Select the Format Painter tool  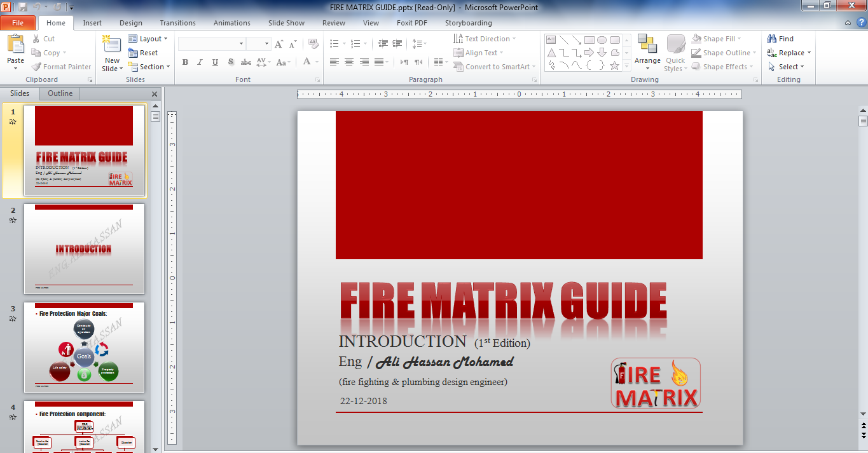61,66
